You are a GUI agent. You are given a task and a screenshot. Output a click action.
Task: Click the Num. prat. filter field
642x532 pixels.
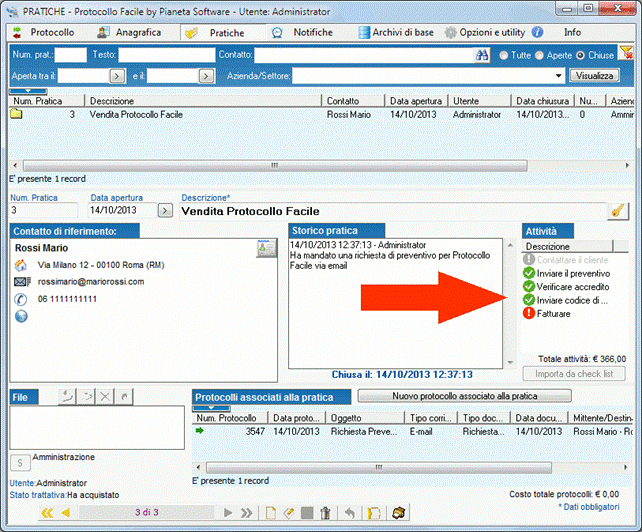[70, 55]
